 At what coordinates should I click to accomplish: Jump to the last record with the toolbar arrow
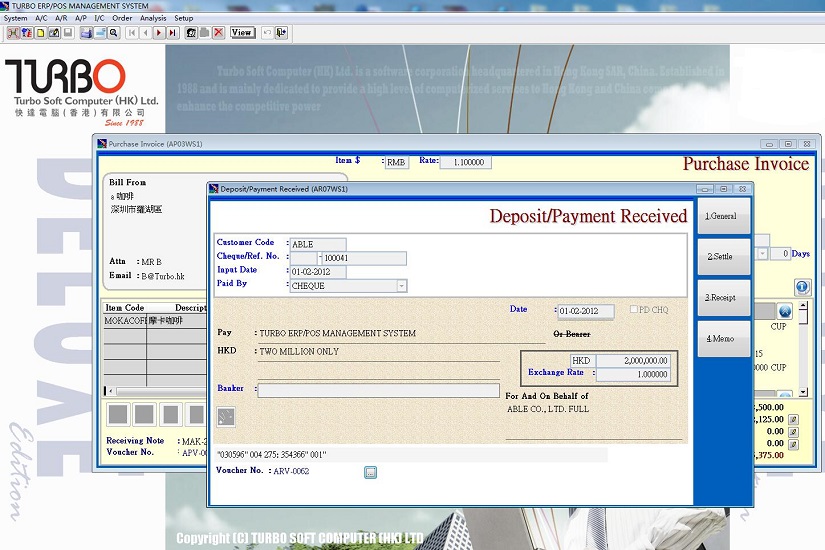point(173,33)
